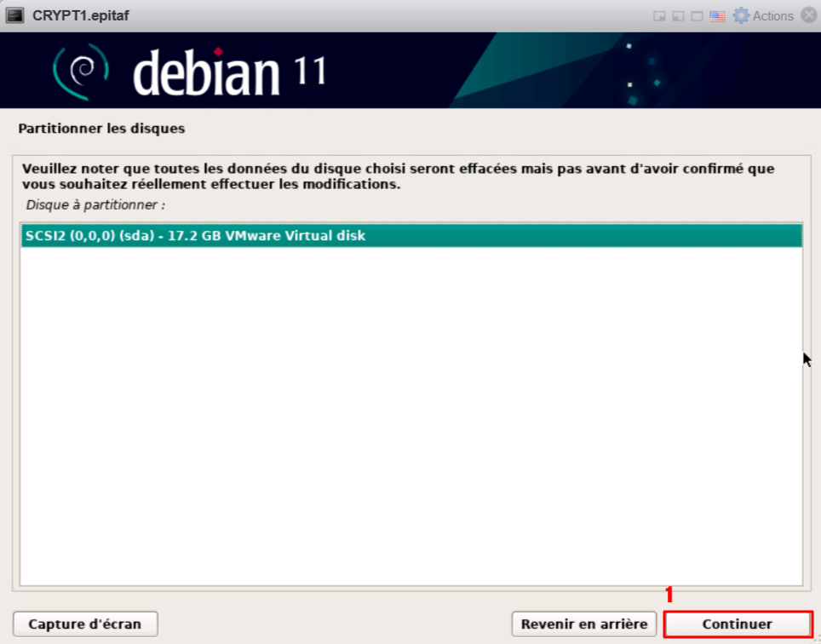Take a screenshot with Capture d'écran

(85, 624)
